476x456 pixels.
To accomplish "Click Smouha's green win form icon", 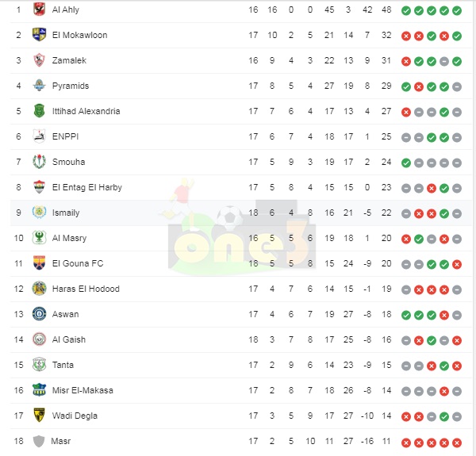I will (x=406, y=163).
